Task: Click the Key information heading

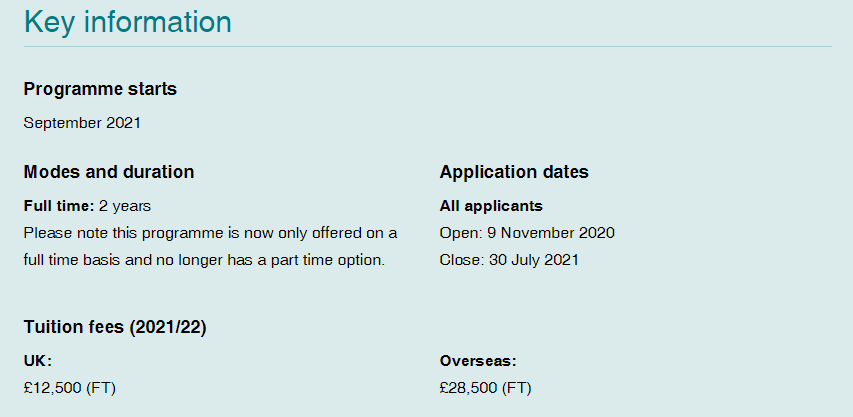Action: (127, 21)
